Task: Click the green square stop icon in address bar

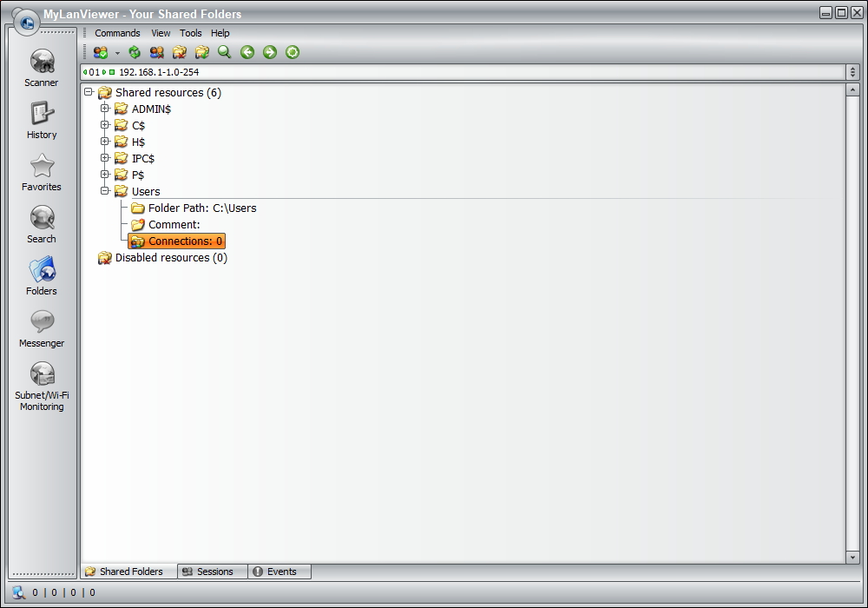Action: (x=112, y=72)
